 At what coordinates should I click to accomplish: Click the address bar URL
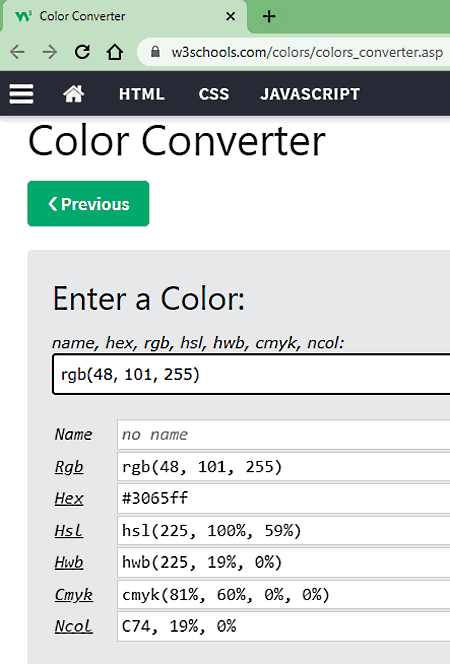pos(307,52)
